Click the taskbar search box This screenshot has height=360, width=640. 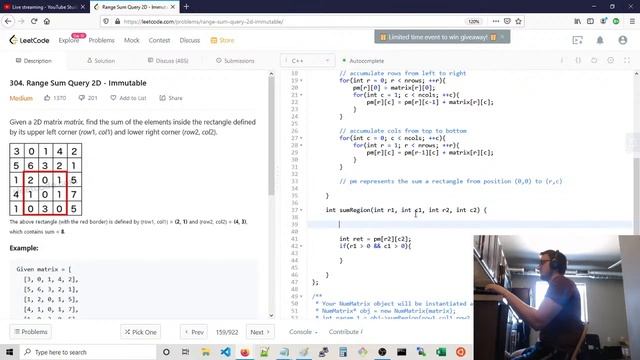pyautogui.click(x=88, y=352)
